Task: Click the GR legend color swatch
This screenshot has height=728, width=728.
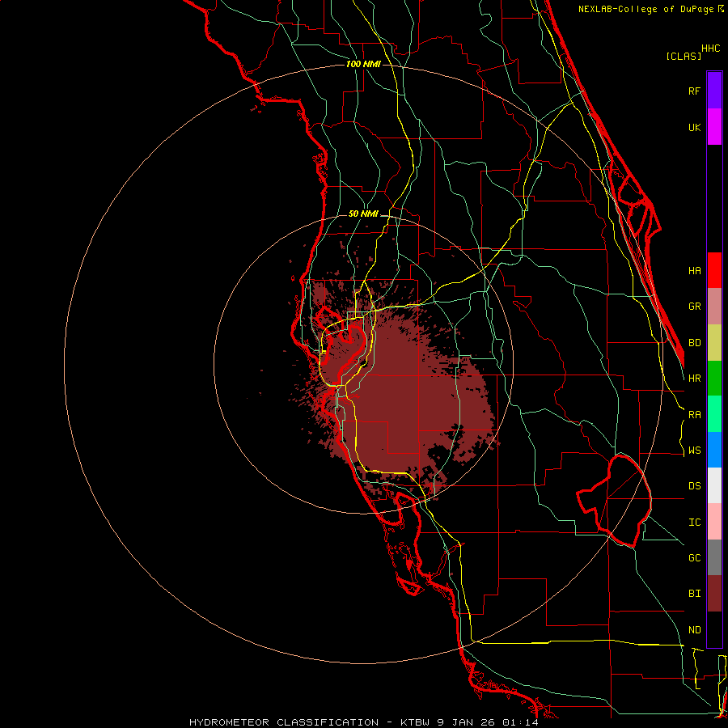Action: coord(714,307)
